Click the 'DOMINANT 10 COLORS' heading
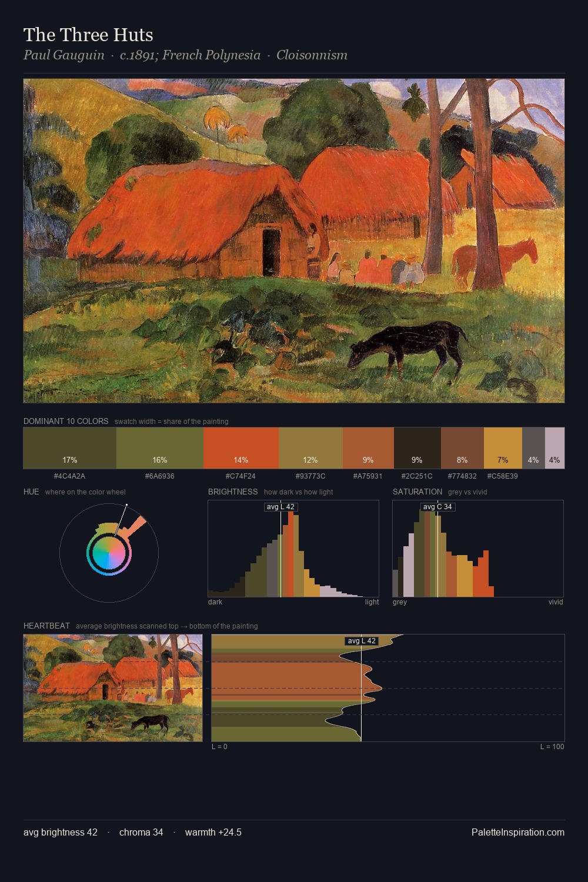588x882 pixels. point(66,422)
